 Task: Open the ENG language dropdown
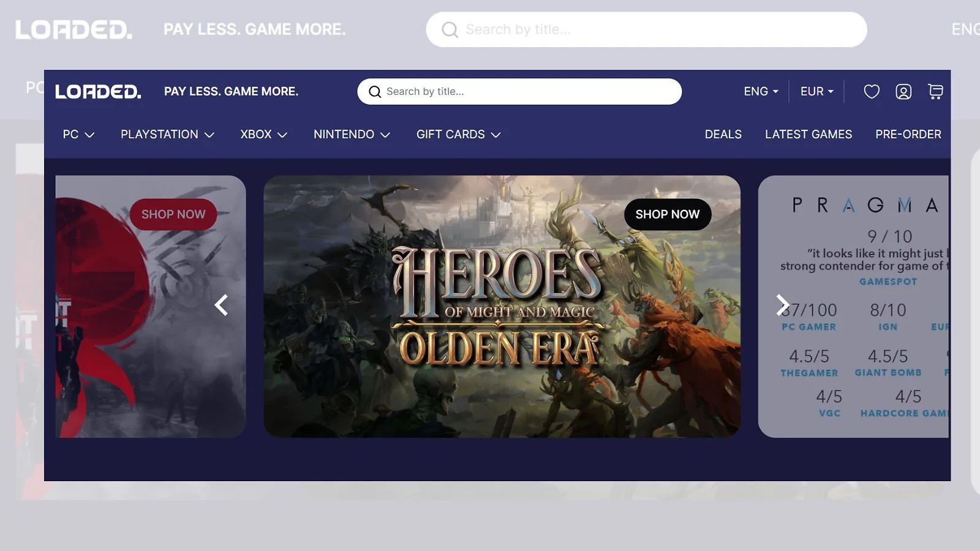point(761,91)
